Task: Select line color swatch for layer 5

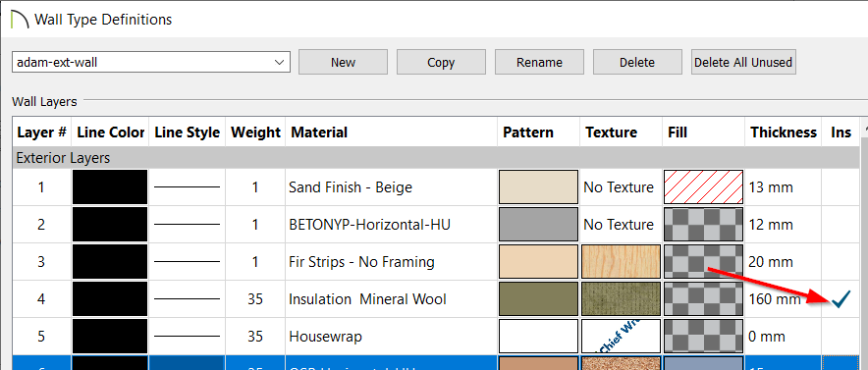Action: 110,336
